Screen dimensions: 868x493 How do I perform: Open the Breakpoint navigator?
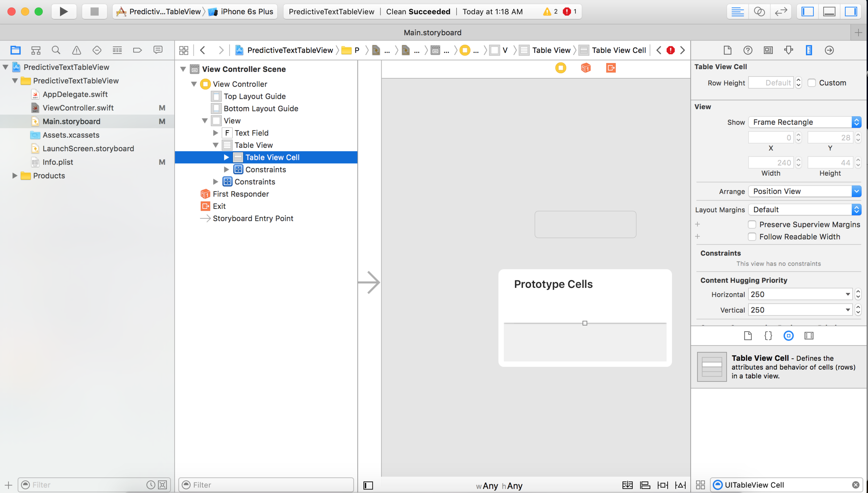[137, 50]
